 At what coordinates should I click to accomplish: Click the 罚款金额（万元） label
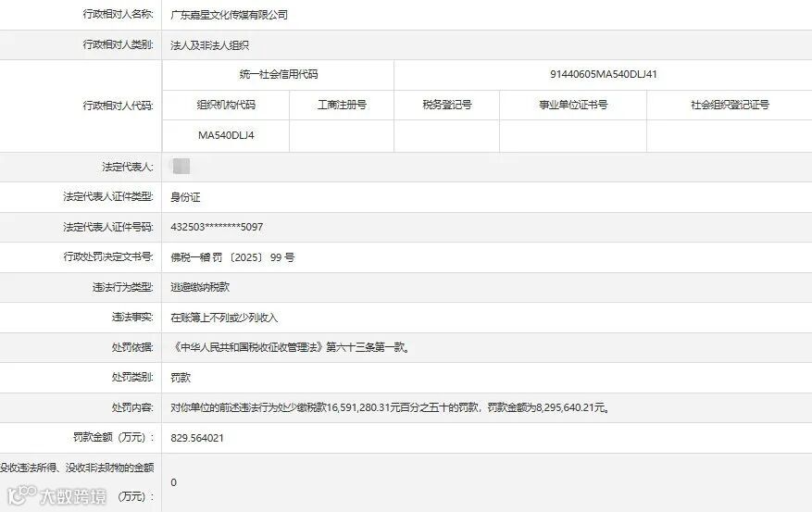point(113,437)
